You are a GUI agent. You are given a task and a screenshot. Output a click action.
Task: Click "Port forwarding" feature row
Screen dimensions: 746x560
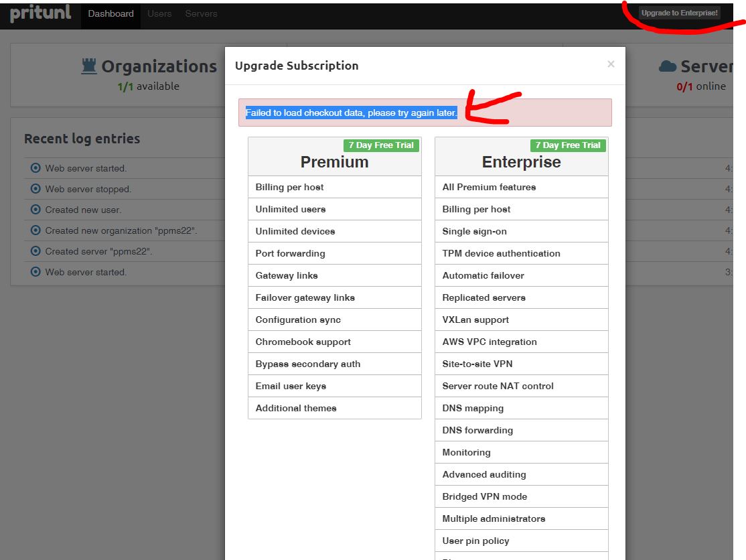pos(334,254)
